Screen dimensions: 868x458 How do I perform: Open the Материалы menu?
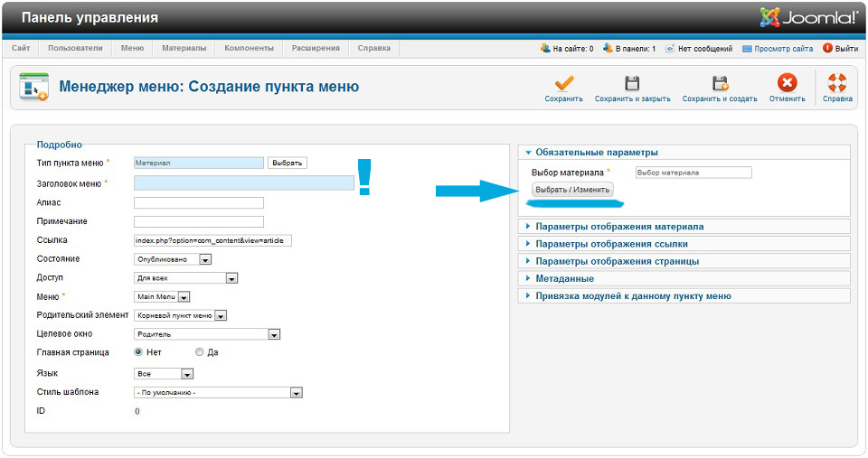(184, 48)
